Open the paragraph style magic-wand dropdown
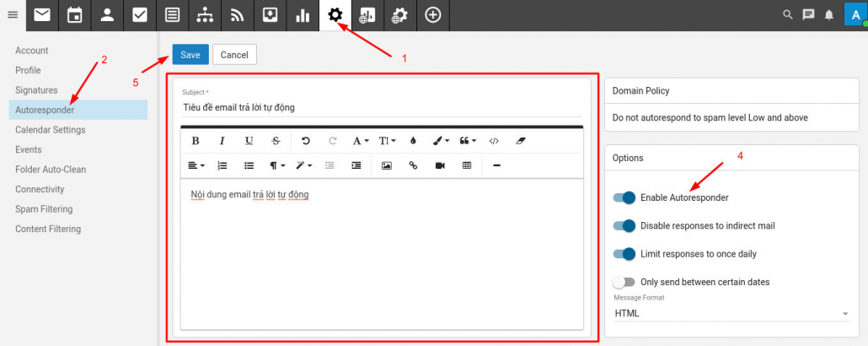This screenshot has width=868, height=346. 304,165
